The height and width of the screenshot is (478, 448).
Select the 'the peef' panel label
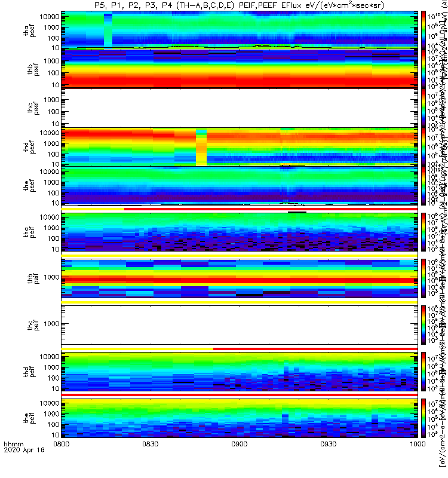(x=29, y=186)
